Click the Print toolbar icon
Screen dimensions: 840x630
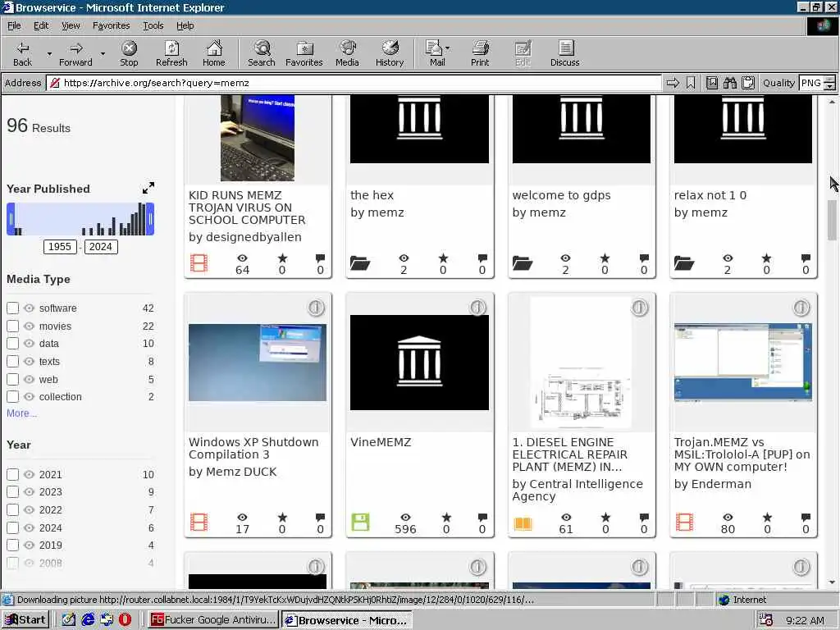(480, 53)
